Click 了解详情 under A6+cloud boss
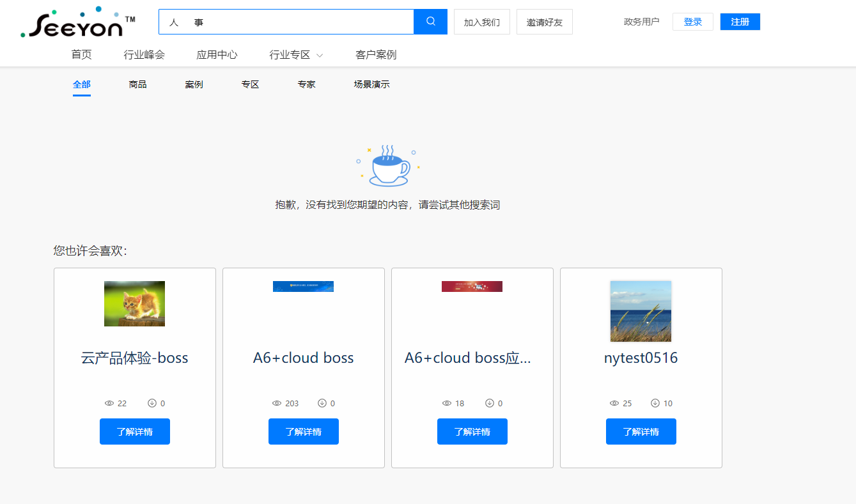This screenshot has height=504, width=856. (x=304, y=432)
